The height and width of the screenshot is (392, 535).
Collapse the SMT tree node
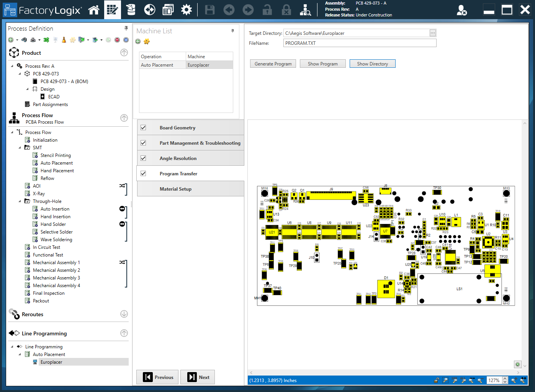[20, 147]
